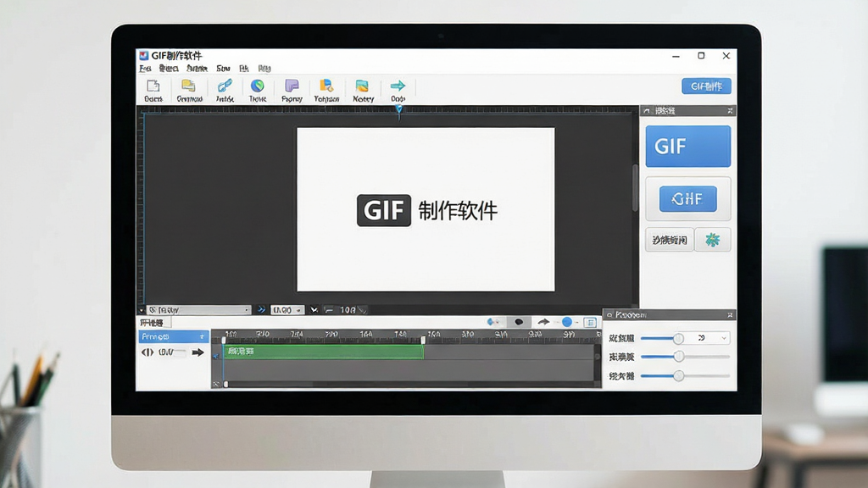The image size is (868, 488).
Task: Click the yellow folder stack toolbar icon
Action: (x=188, y=86)
